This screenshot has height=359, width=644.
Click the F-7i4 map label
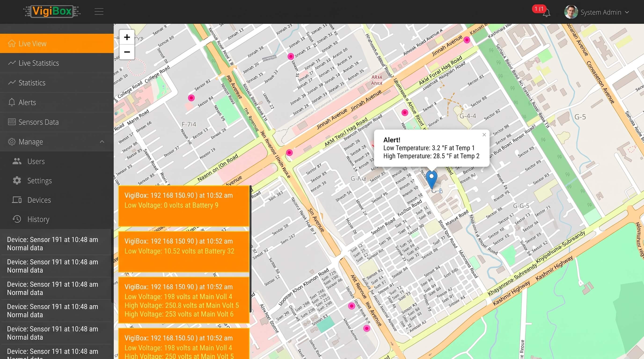(x=189, y=124)
